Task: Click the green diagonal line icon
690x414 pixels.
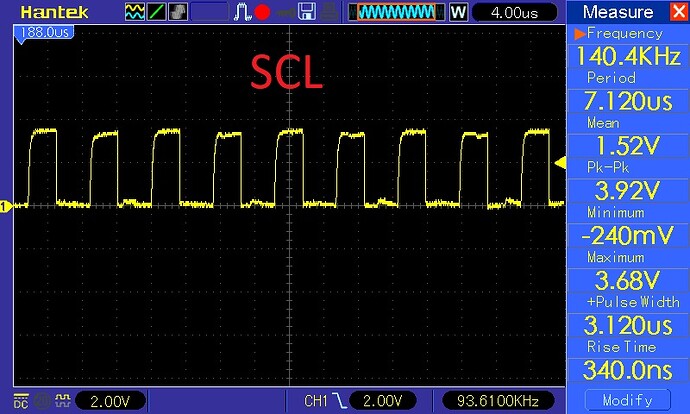Action: click(x=156, y=12)
